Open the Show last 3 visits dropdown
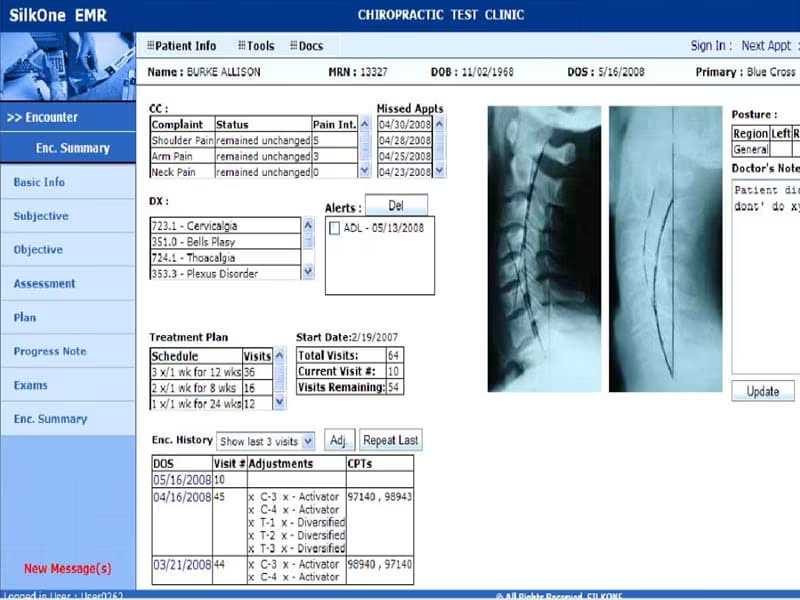 (265, 441)
